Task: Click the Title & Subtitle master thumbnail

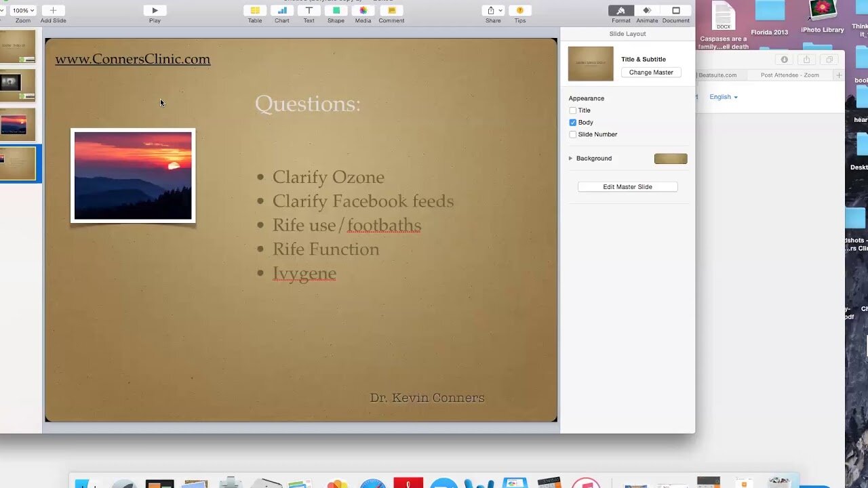Action: tap(591, 64)
